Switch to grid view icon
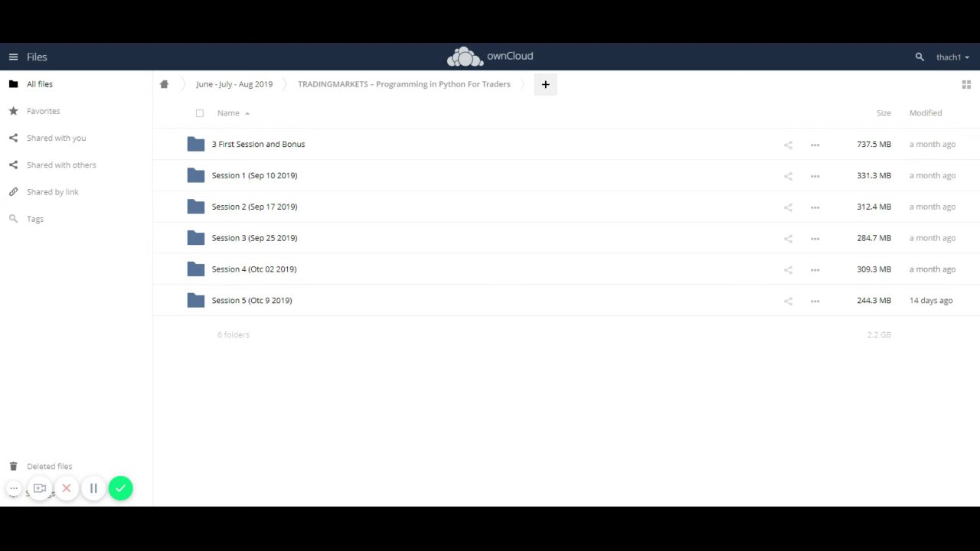Image resolution: width=980 pixels, height=551 pixels. [966, 84]
